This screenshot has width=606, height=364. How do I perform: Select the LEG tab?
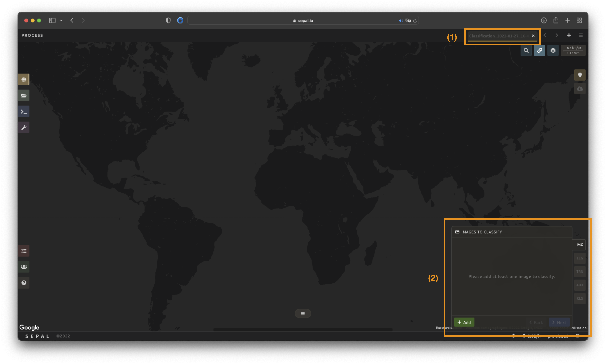click(x=579, y=258)
